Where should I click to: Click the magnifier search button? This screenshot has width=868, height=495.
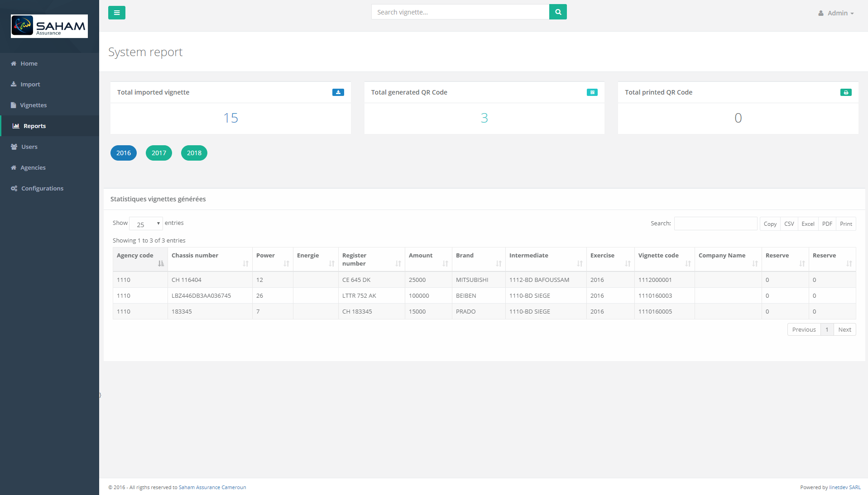pos(558,12)
